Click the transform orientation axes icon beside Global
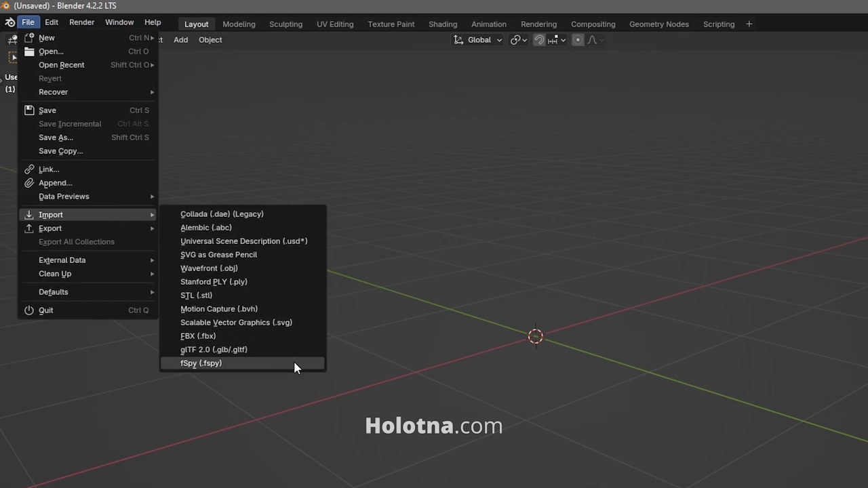Viewport: 868px width, 488px height. pos(459,40)
